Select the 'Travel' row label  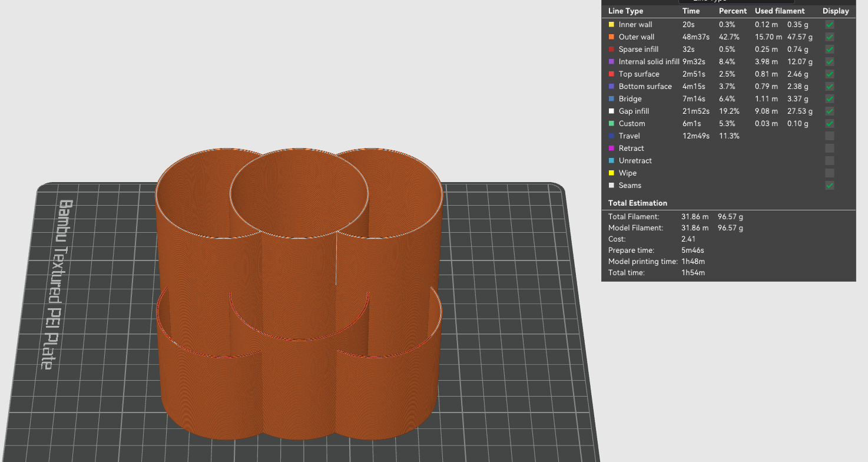pyautogui.click(x=629, y=136)
